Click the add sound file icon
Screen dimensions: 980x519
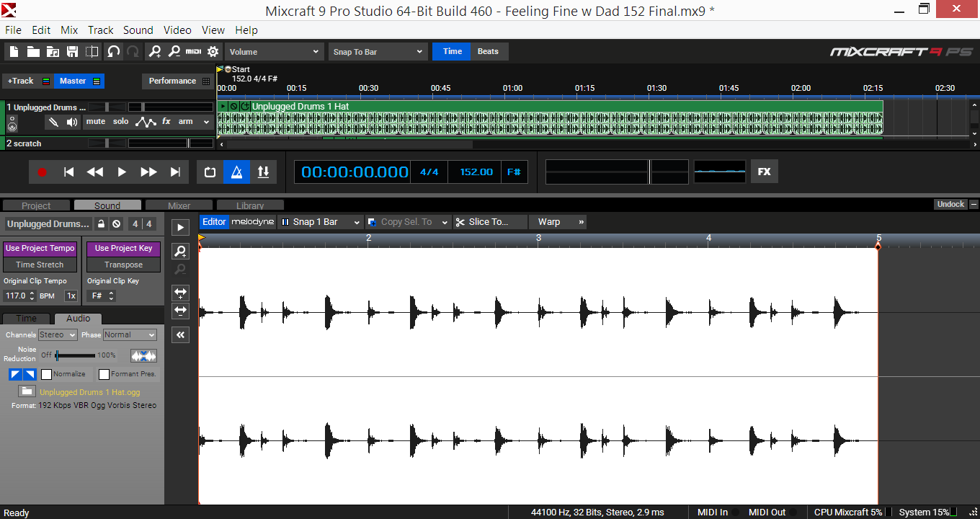click(53, 51)
